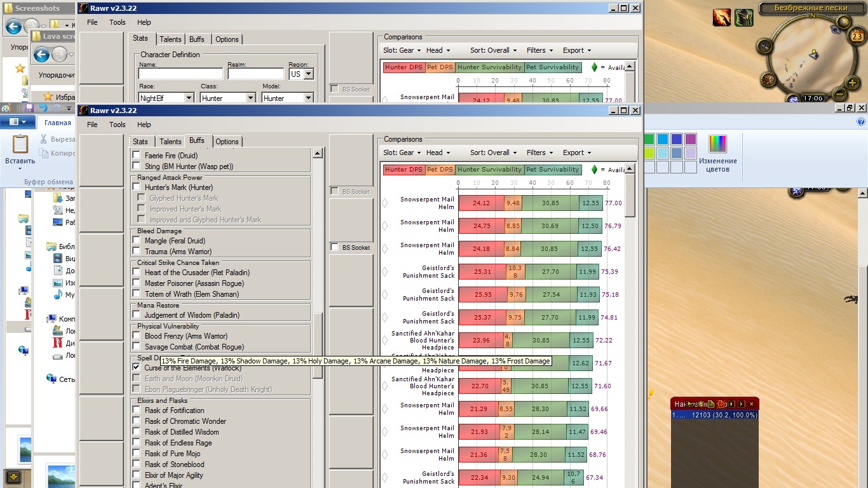Open the calendar icon on the minimap
The height and width of the screenshot is (488, 868).
[x=856, y=37]
